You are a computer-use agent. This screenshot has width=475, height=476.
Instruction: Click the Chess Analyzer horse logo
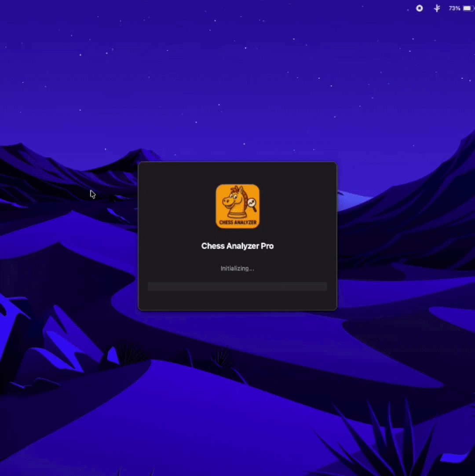pyautogui.click(x=237, y=206)
